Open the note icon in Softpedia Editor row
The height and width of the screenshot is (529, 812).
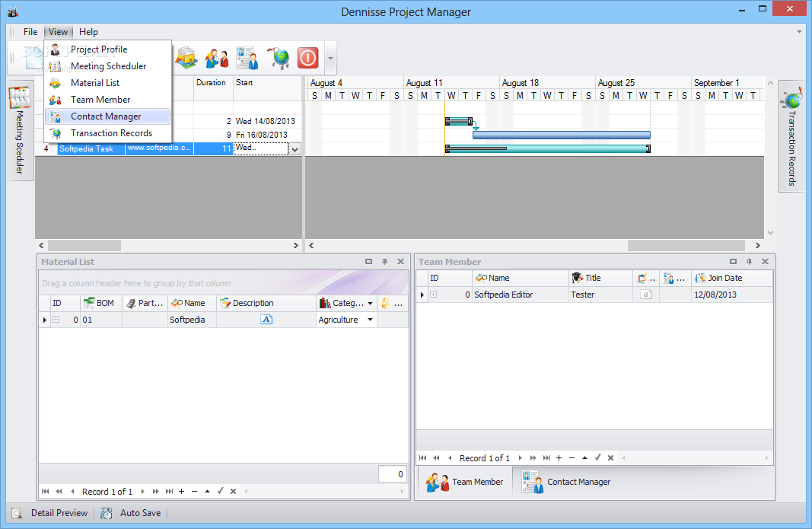tap(646, 295)
